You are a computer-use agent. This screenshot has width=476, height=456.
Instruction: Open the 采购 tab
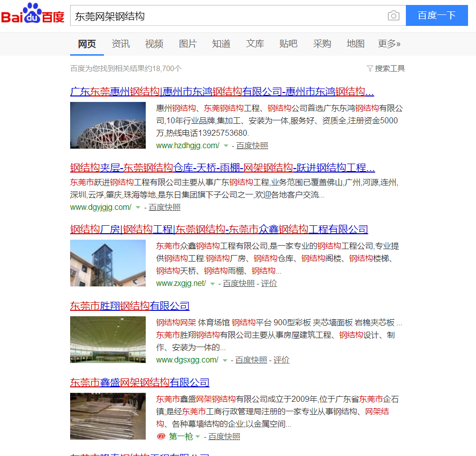(322, 44)
